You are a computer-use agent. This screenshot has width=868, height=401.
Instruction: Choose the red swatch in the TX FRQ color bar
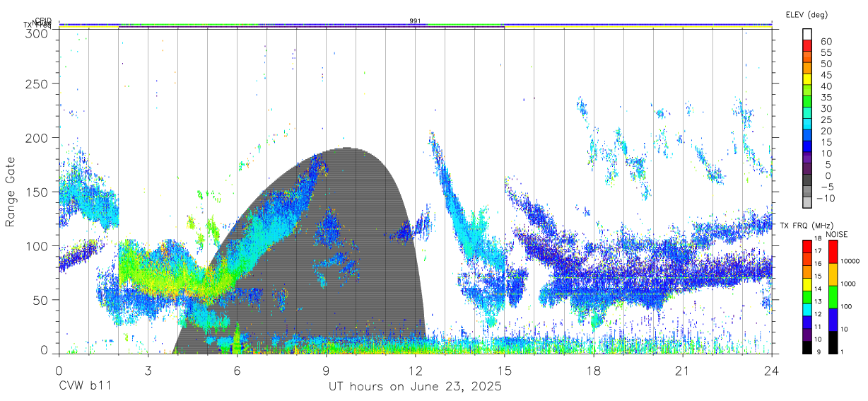click(x=807, y=247)
